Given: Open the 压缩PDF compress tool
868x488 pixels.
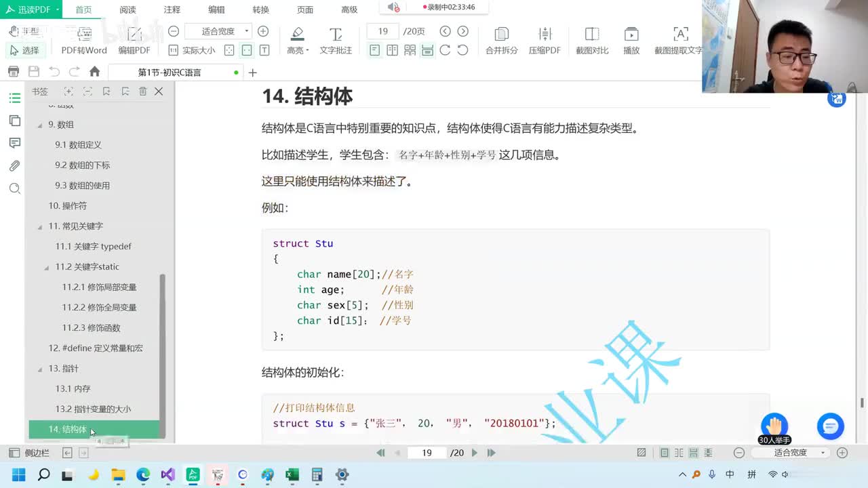Looking at the screenshot, I should [545, 41].
